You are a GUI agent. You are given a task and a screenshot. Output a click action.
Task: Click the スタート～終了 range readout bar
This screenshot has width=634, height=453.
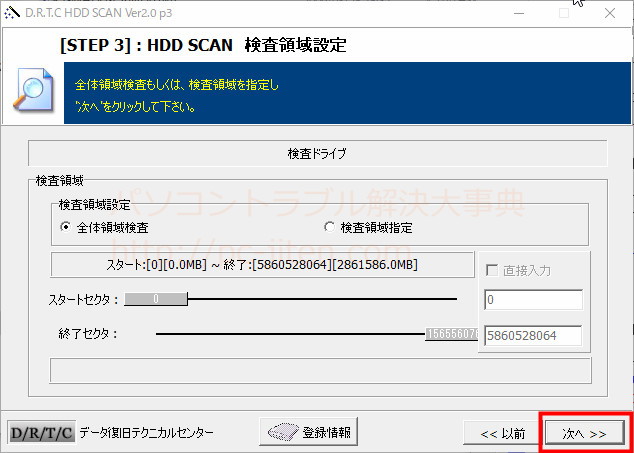click(262, 264)
